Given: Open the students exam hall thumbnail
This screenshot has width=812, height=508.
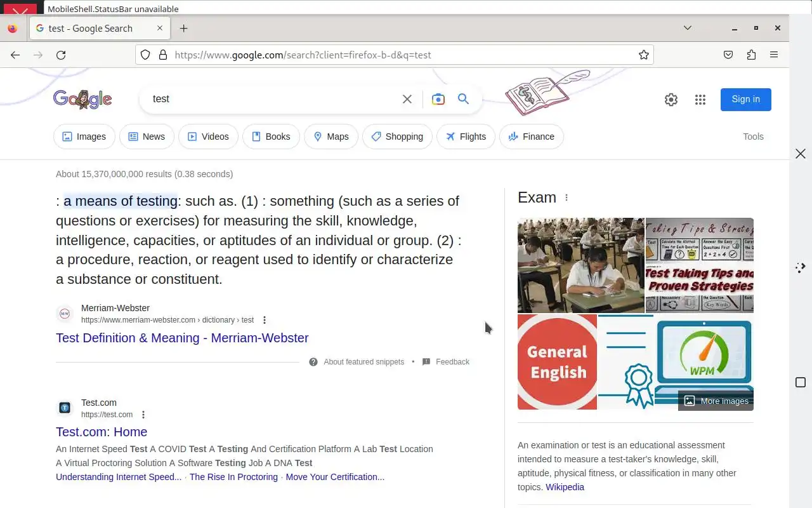Looking at the screenshot, I should point(581,265).
